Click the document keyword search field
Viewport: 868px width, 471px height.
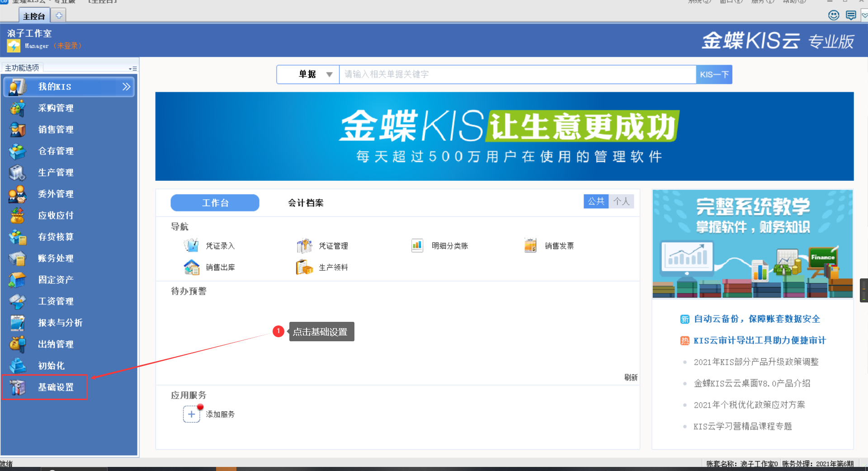(517, 74)
